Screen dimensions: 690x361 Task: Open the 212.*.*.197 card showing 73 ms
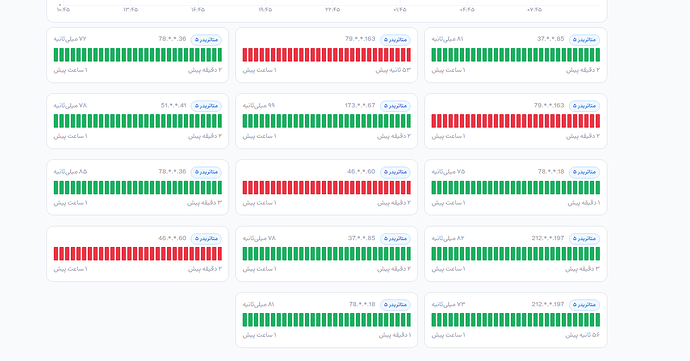click(516, 320)
